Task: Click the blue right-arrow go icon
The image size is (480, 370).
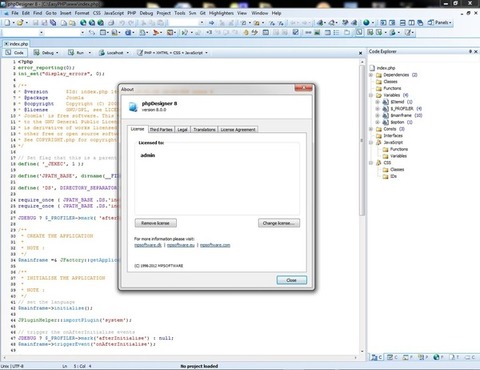Action: pyautogui.click(x=211, y=23)
